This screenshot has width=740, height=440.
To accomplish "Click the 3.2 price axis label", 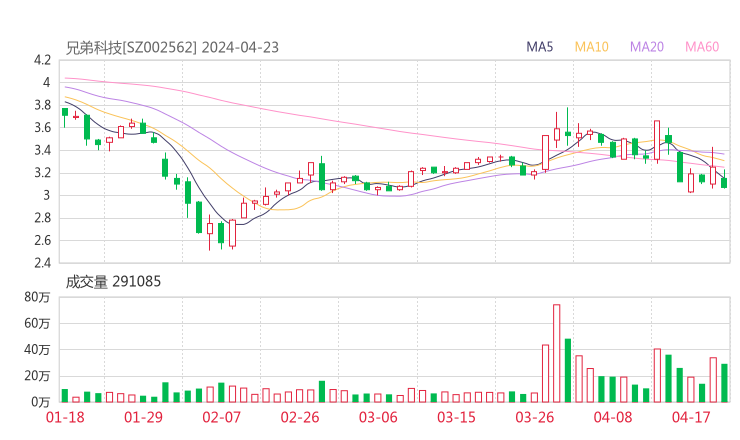I will coord(42,173).
